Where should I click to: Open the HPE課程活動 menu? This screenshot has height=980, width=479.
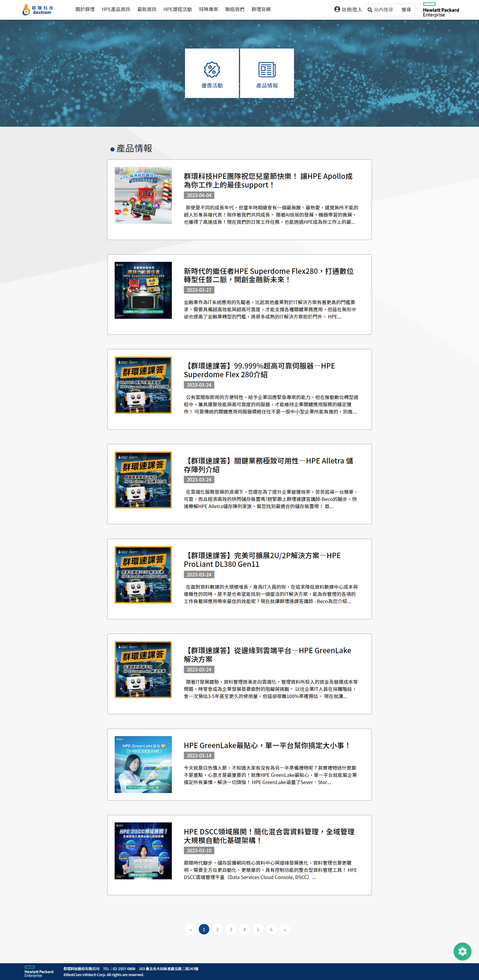click(x=178, y=10)
